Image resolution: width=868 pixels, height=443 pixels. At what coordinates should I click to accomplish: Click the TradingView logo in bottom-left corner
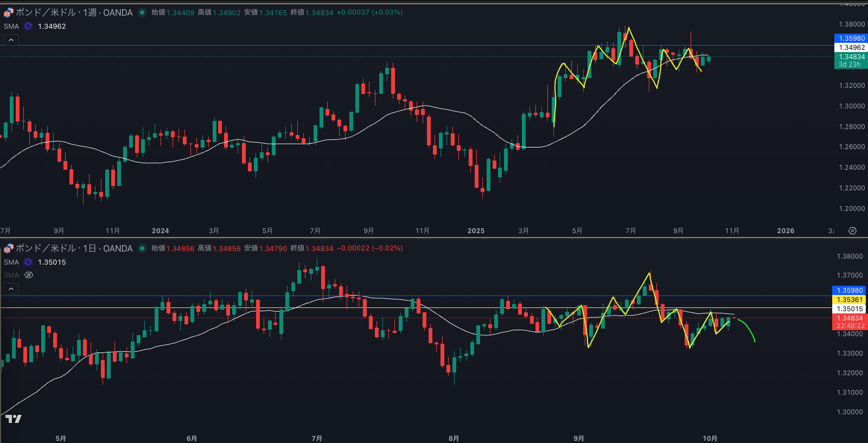click(13, 419)
